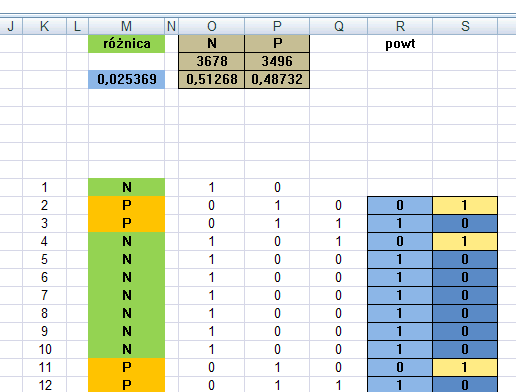Click column P cell in row 9

pyautogui.click(x=277, y=331)
